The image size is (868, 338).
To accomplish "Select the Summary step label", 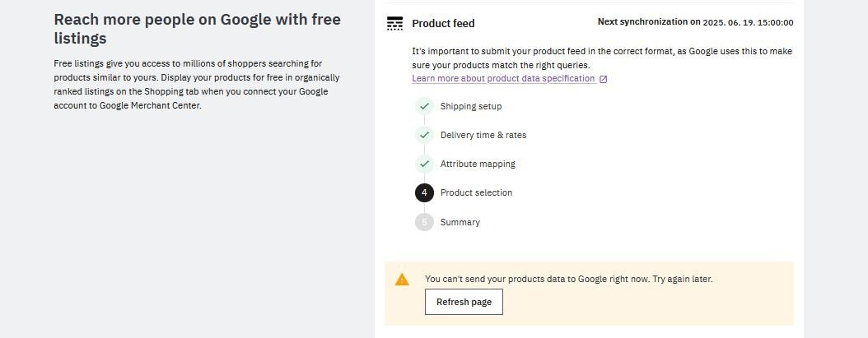I will pyautogui.click(x=460, y=222).
